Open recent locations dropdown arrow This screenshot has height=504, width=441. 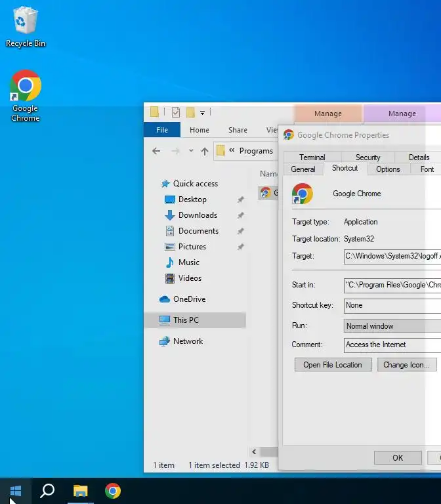pyautogui.click(x=191, y=150)
